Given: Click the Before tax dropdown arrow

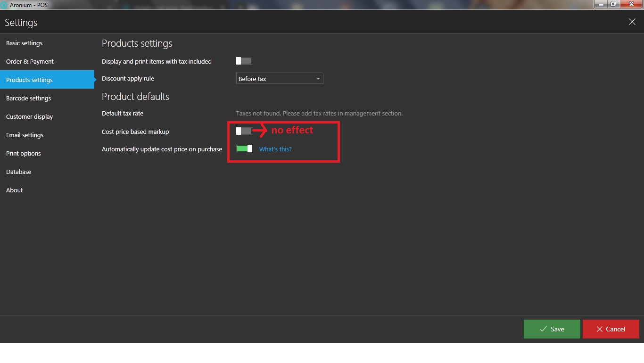Looking at the screenshot, I should point(318,79).
